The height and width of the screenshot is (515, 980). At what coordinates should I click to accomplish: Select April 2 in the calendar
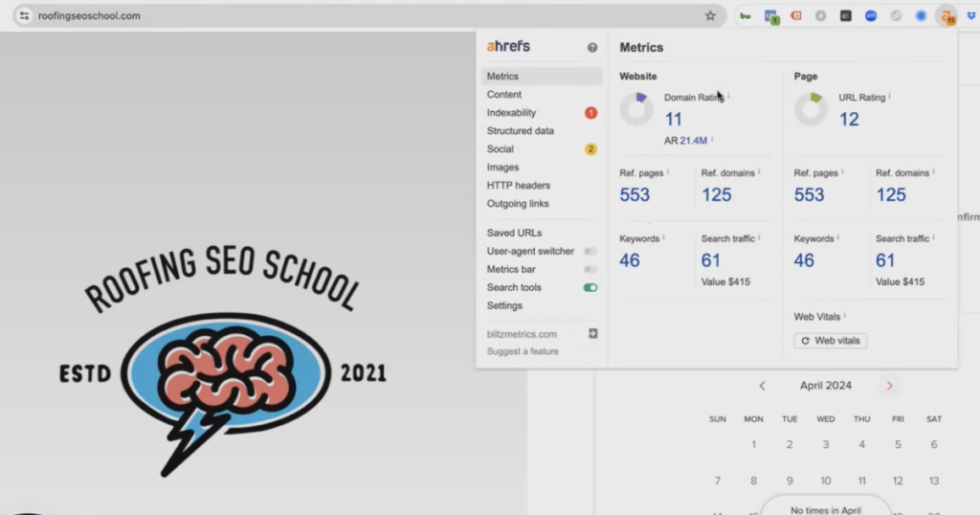[x=790, y=444]
